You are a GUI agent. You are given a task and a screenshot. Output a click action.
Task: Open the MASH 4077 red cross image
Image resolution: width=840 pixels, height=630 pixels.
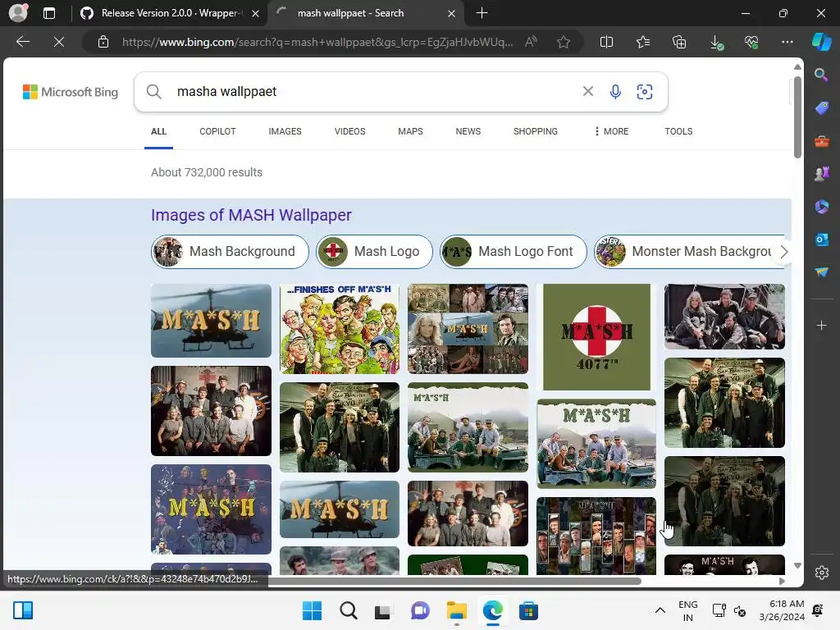[596, 337]
